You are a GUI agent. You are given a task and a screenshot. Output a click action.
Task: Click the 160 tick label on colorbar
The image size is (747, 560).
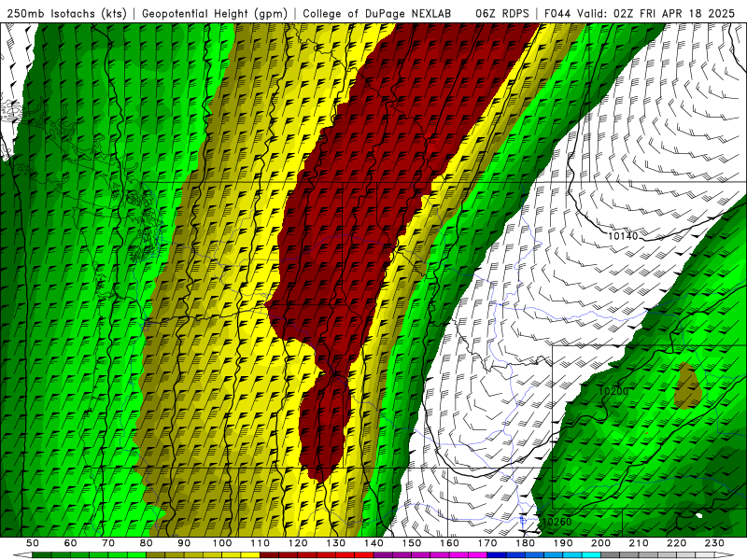pos(449,543)
